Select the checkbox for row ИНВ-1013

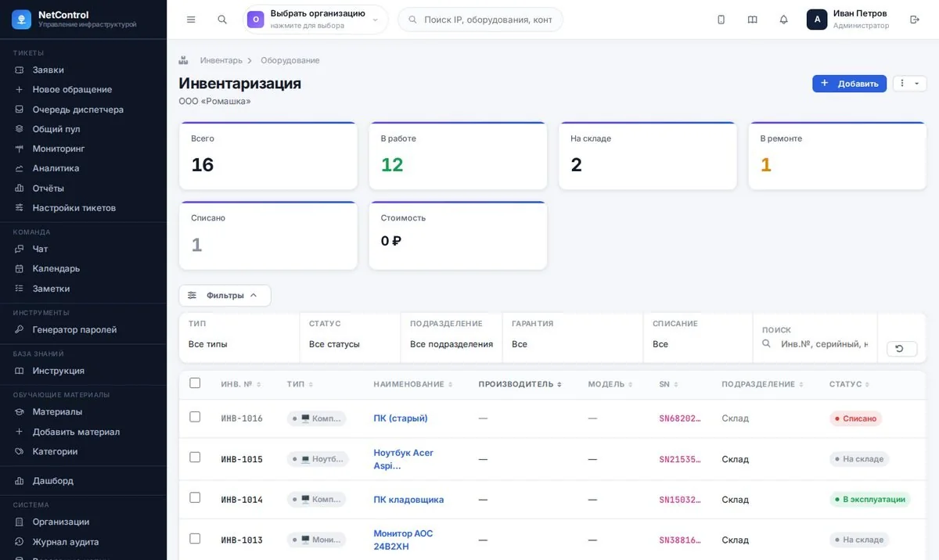coord(195,539)
